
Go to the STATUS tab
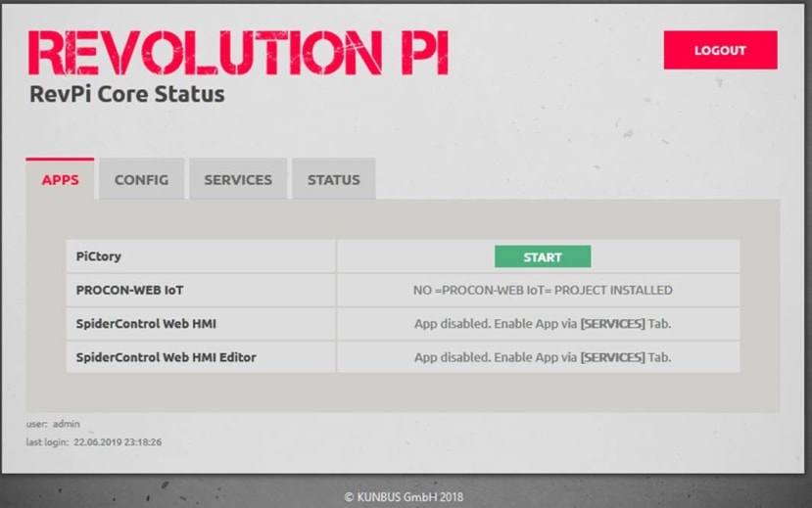point(333,179)
